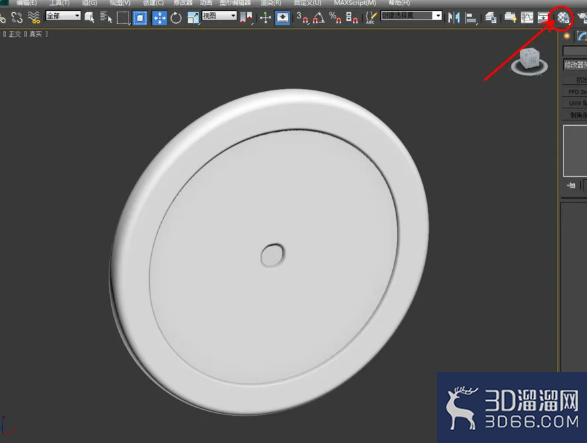Image resolution: width=587 pixels, height=443 pixels.
Task: Toggle Angle Snap
Action: [319, 18]
